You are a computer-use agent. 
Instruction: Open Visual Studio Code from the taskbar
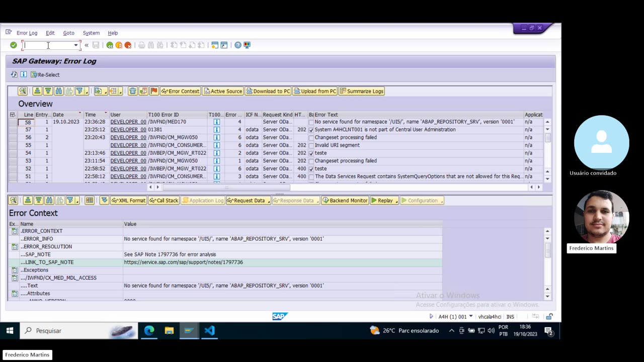pos(209,331)
